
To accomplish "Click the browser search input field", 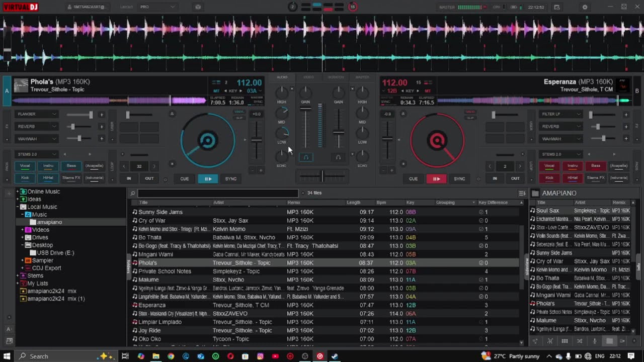I will click(218, 193).
